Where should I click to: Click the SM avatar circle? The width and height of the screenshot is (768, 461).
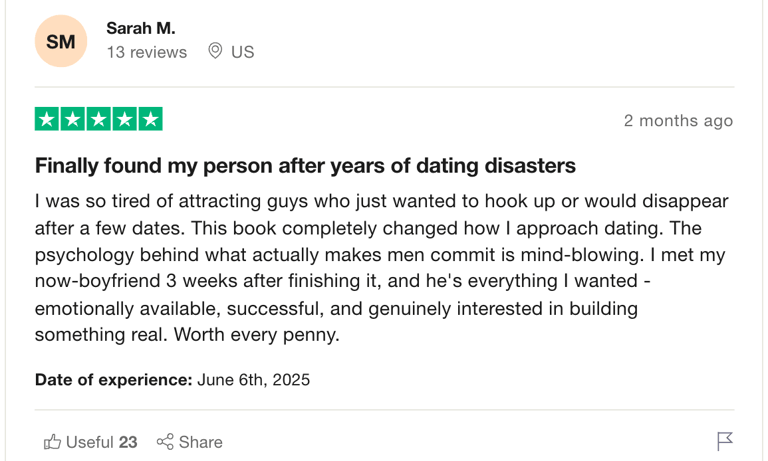pos(61,41)
